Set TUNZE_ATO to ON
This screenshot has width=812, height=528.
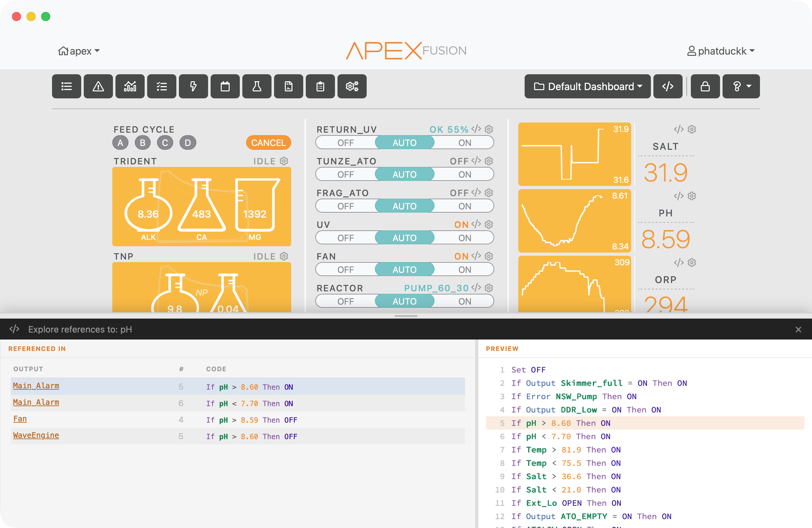[464, 175]
